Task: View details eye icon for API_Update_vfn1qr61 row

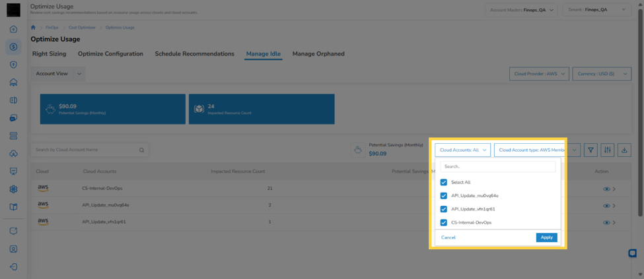Action: [x=606, y=222]
